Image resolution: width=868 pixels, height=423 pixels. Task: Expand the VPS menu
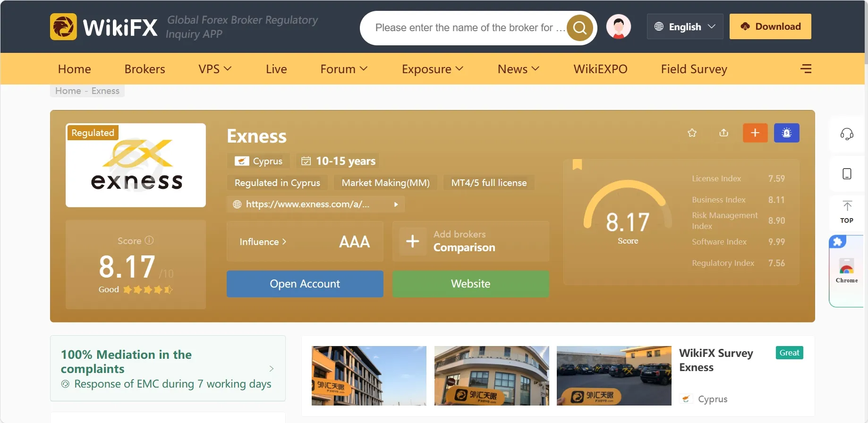point(215,69)
